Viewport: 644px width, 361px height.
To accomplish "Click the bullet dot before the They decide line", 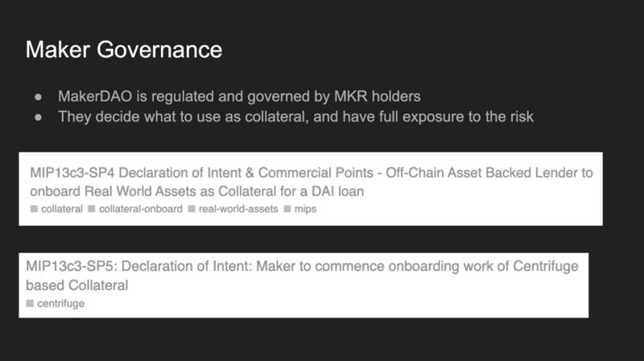I will [39, 118].
